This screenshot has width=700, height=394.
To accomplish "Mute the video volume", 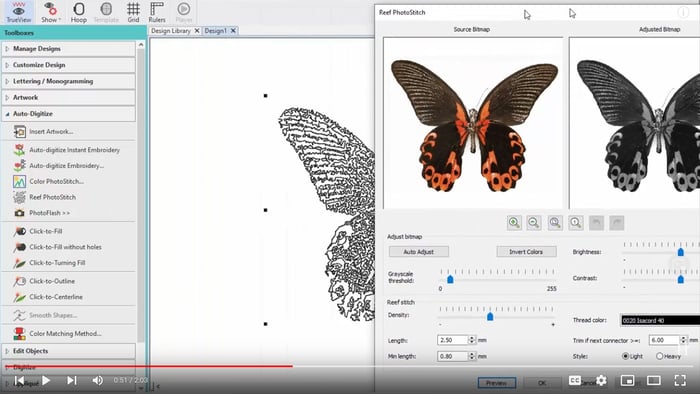I will [x=97, y=380].
